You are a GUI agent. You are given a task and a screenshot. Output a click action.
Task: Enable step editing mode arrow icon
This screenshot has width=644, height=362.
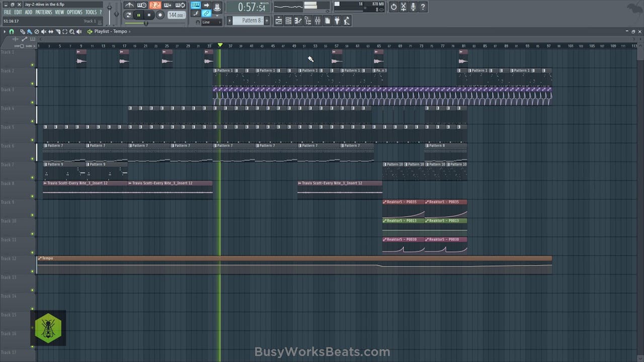click(x=206, y=5)
